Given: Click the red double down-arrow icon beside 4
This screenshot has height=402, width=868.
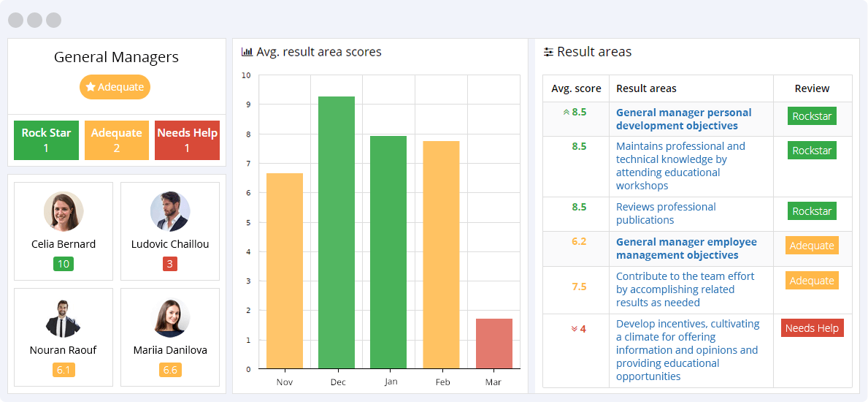Looking at the screenshot, I should pos(574,329).
